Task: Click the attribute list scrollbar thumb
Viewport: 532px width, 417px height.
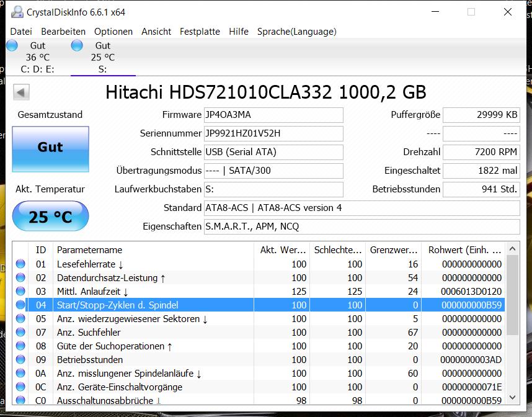Action: click(512, 295)
